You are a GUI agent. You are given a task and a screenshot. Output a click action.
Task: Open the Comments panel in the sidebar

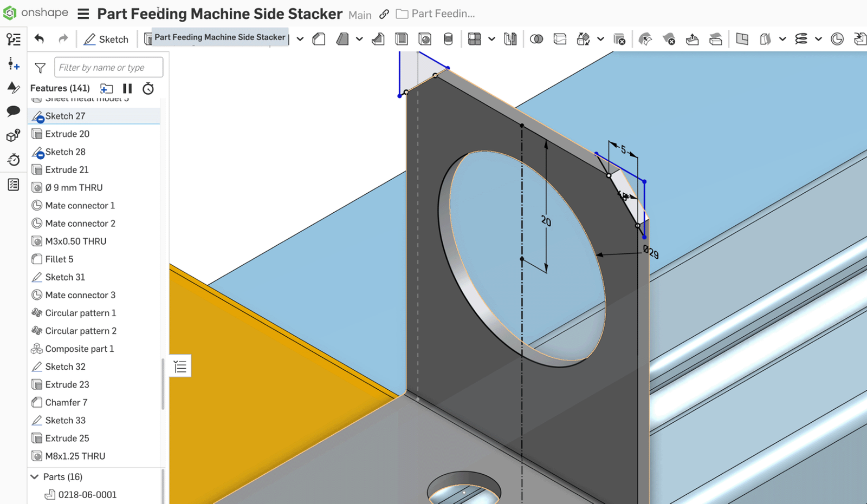pos(13,112)
